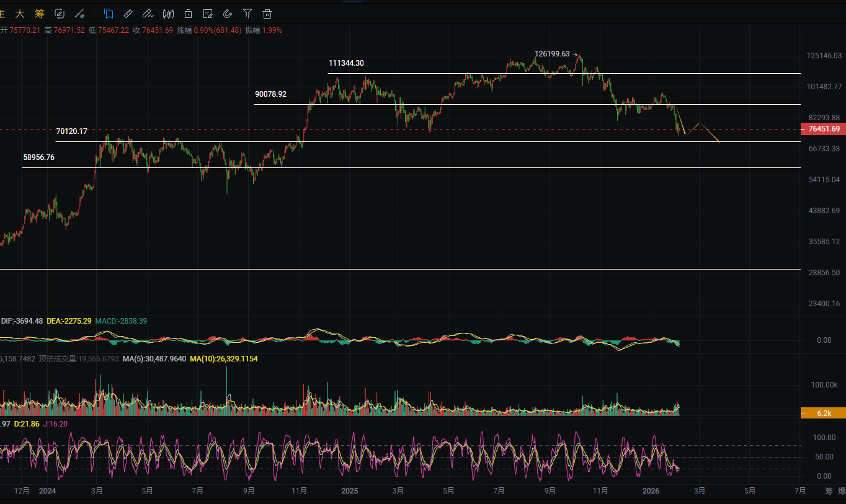Click the red 76451.69 current price tag
The image size is (846, 504).
tap(823, 129)
